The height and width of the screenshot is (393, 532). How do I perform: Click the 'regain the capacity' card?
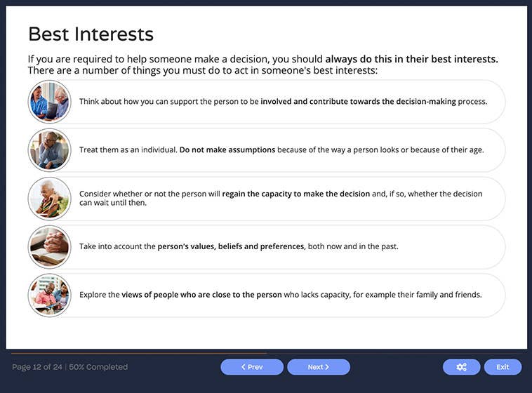point(281,199)
